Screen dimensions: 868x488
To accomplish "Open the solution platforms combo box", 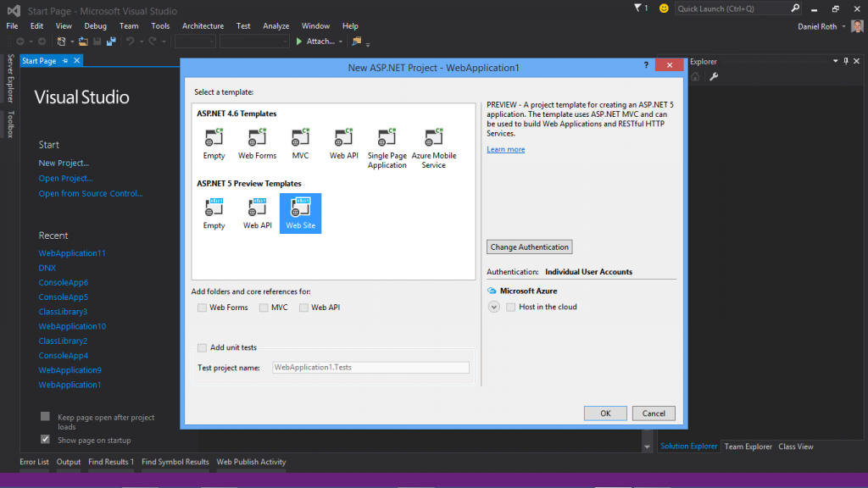I will coord(254,42).
